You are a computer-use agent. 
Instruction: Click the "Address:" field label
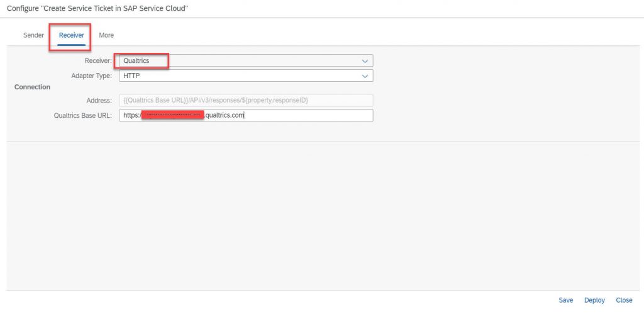99,100
